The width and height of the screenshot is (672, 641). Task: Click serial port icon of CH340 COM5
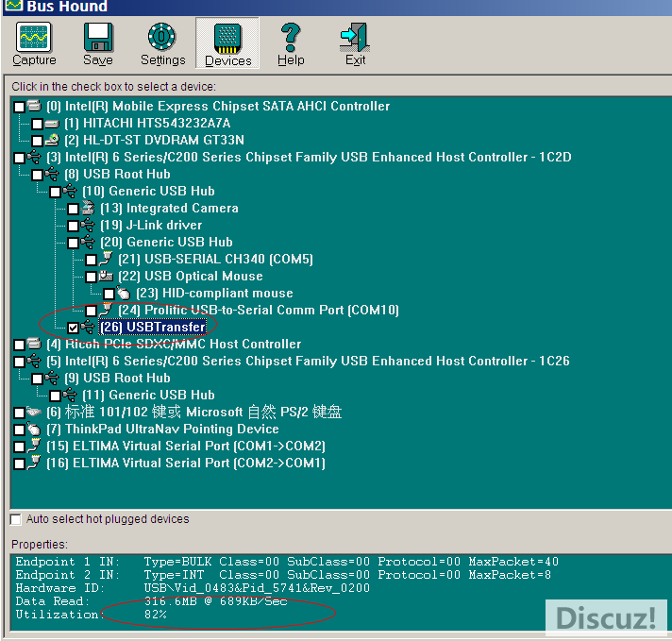(106, 259)
